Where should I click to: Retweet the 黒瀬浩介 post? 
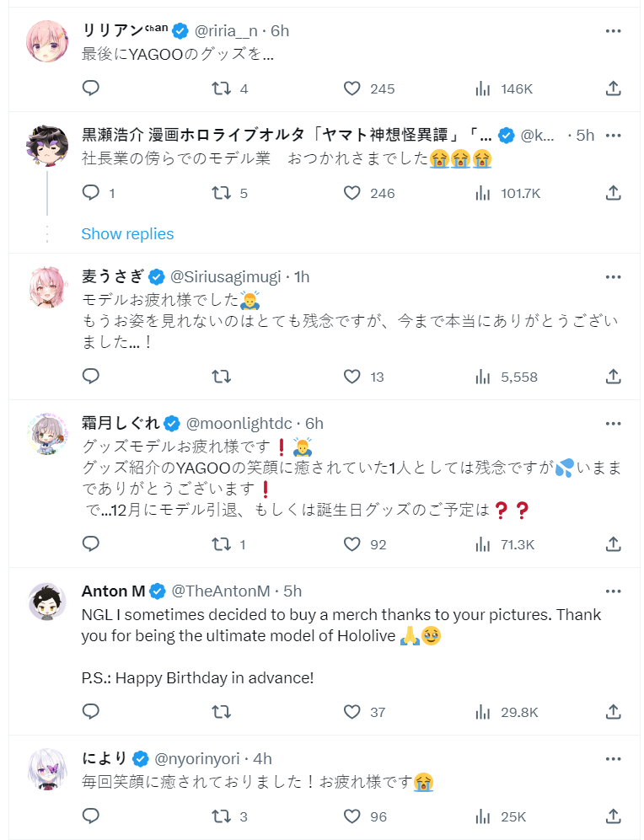pyautogui.click(x=221, y=193)
